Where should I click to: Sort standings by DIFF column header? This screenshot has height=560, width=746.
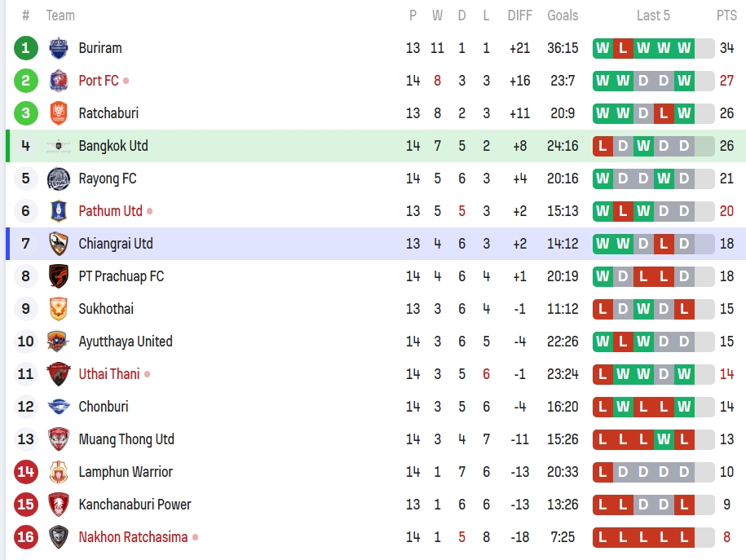(x=519, y=15)
